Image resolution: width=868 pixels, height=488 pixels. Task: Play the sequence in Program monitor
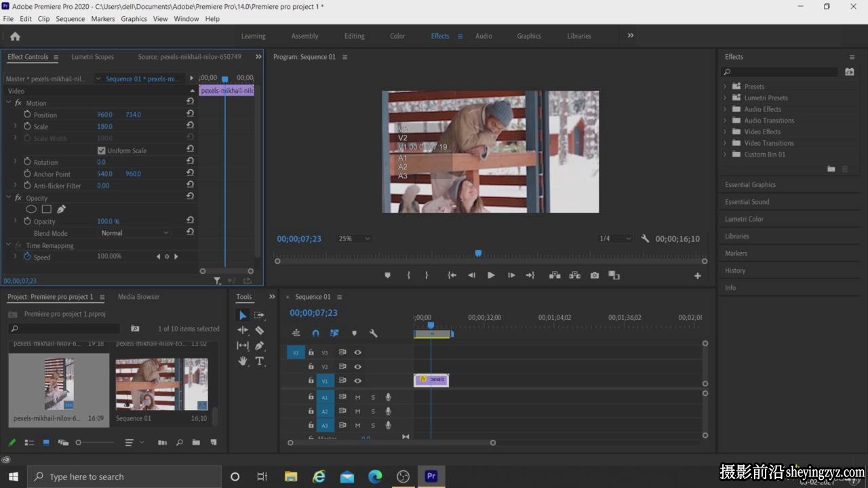point(491,275)
